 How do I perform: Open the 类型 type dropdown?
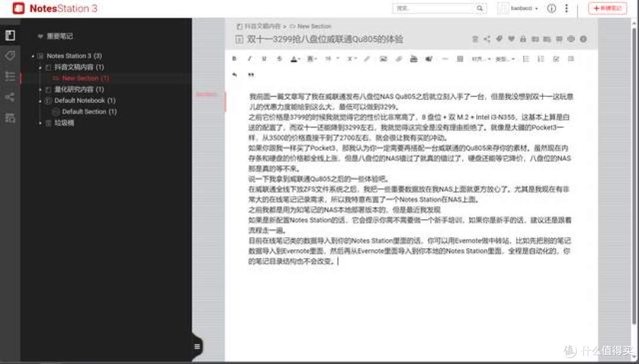pos(505,59)
